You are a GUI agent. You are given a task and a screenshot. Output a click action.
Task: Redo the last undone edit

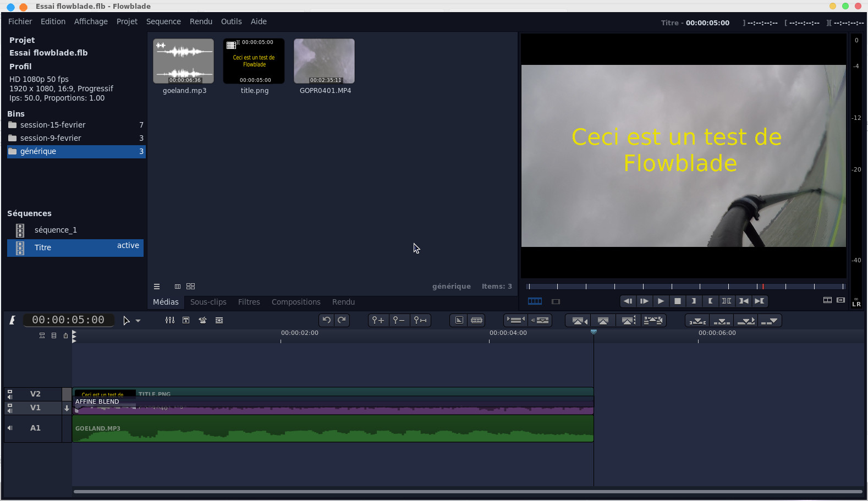point(342,320)
